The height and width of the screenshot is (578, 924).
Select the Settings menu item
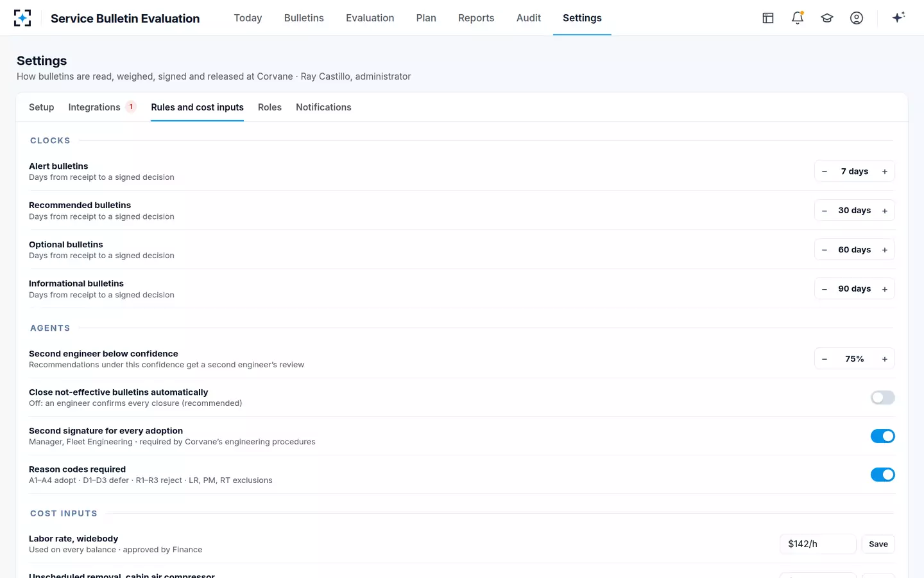point(582,18)
